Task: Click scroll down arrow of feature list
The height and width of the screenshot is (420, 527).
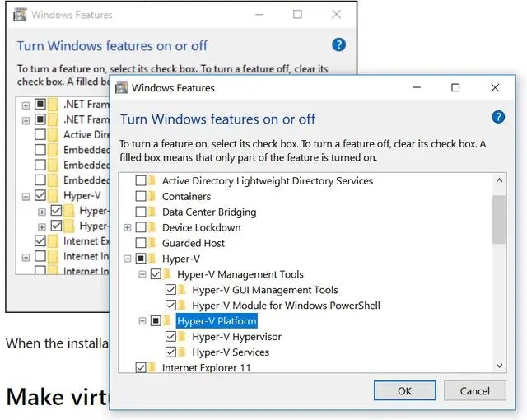Action: tap(499, 365)
